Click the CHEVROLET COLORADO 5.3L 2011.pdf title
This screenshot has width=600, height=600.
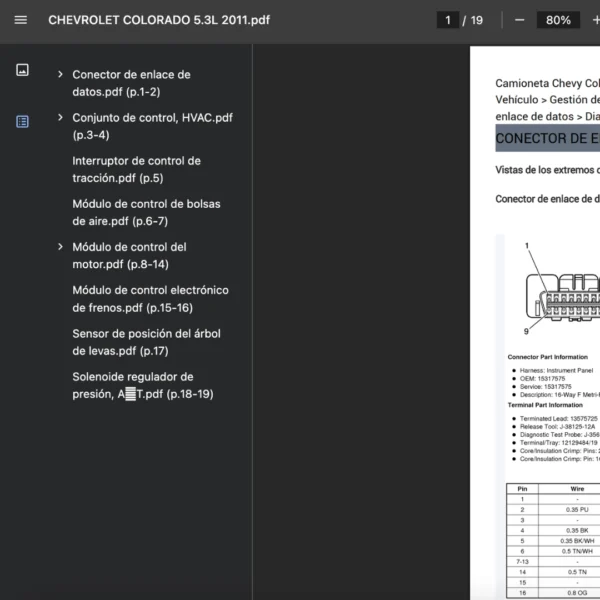[159, 20]
